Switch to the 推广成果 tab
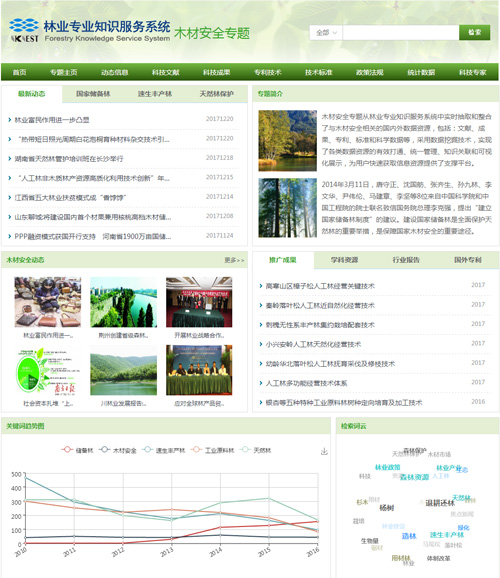The width and height of the screenshot is (500, 578). (x=283, y=260)
